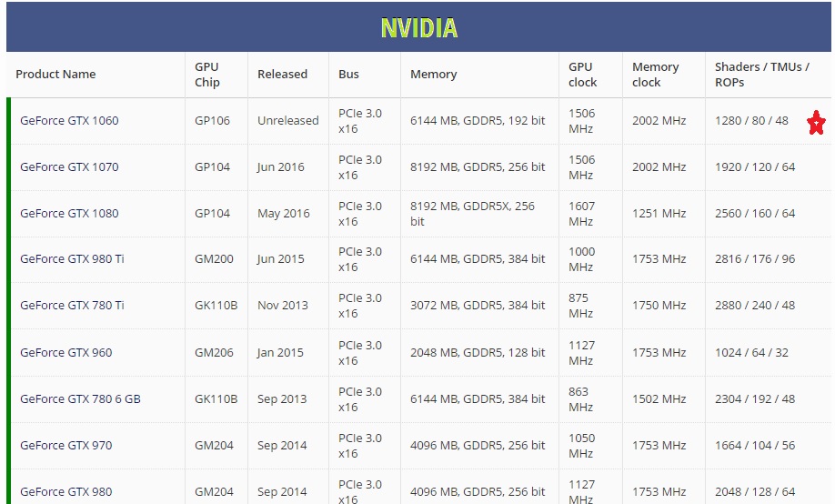The width and height of the screenshot is (835, 504).
Task: Select the 2816 / 176 / 96 shaders cell
Action: 755,259
